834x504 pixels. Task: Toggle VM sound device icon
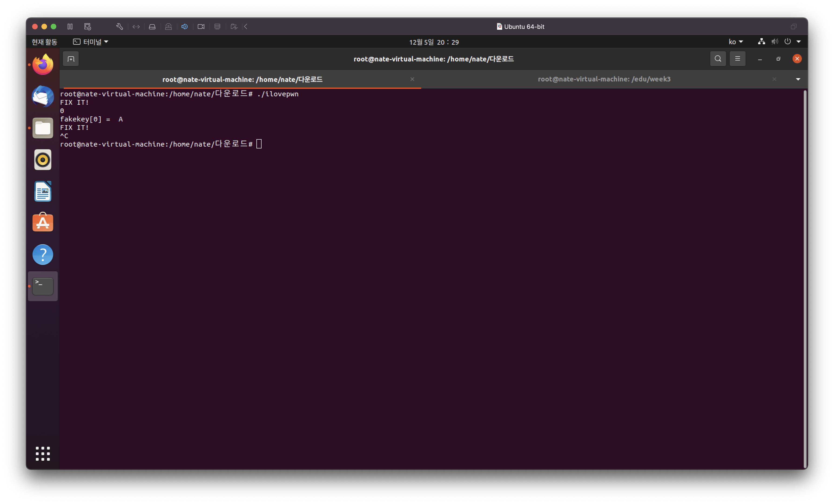tap(185, 26)
